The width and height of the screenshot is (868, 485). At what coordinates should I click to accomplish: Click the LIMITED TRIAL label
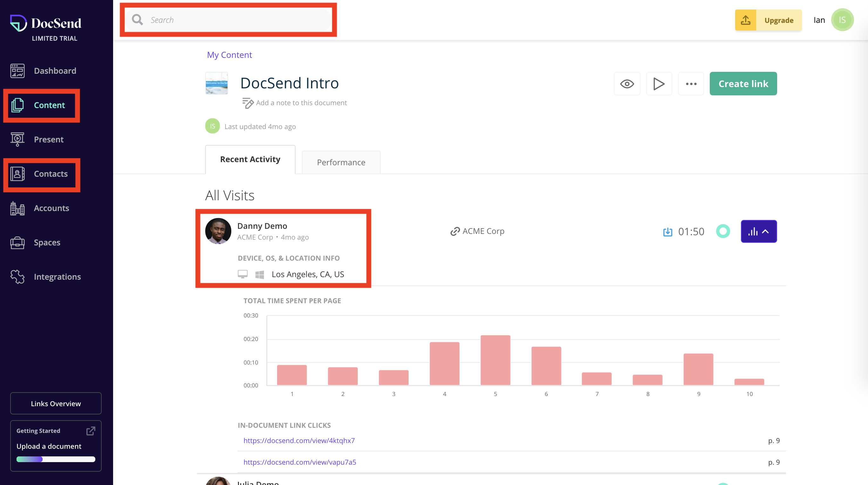[x=55, y=38]
